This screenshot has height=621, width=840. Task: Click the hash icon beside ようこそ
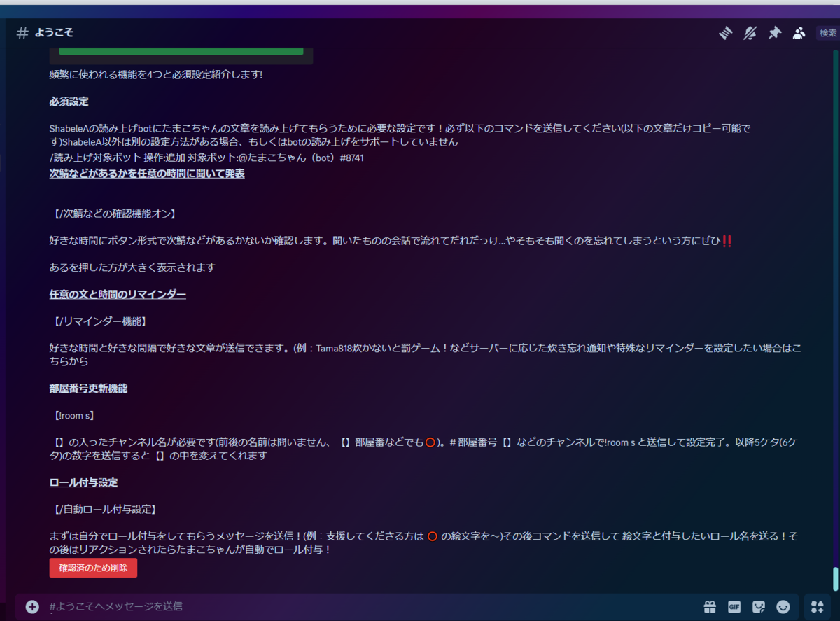coord(21,32)
